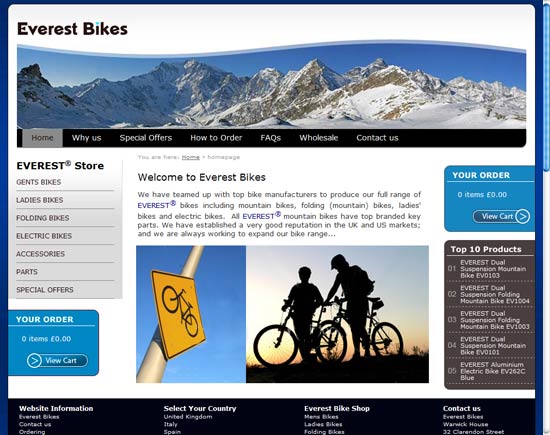This screenshot has width=550, height=435.
Task: Select the FAQs menu item
Action: click(270, 138)
